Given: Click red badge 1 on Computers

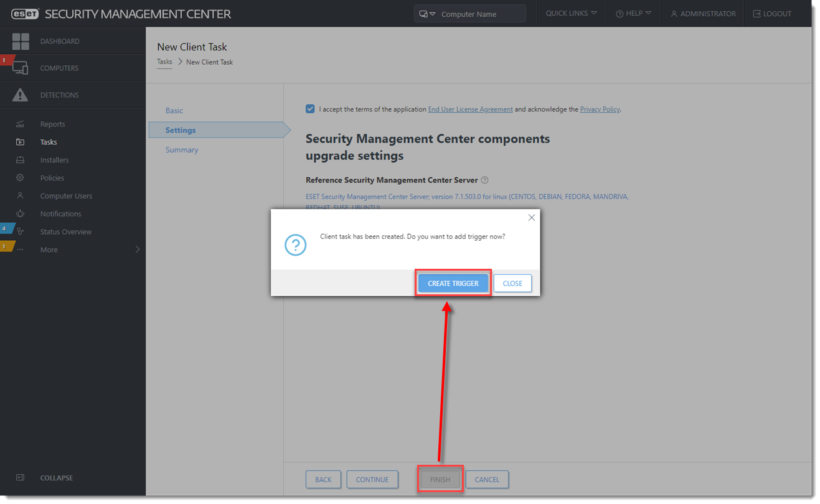Looking at the screenshot, I should 6,60.
